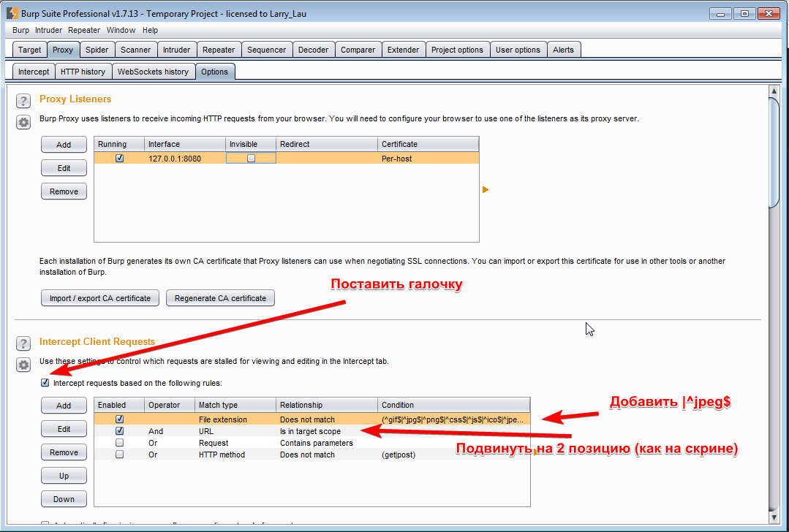Open the HTTP history sub-tab
The width and height of the screenshot is (789, 532).
[83, 72]
